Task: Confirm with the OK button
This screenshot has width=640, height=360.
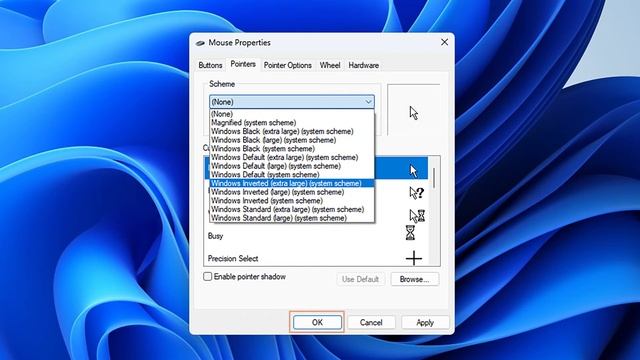Action: [x=317, y=322]
